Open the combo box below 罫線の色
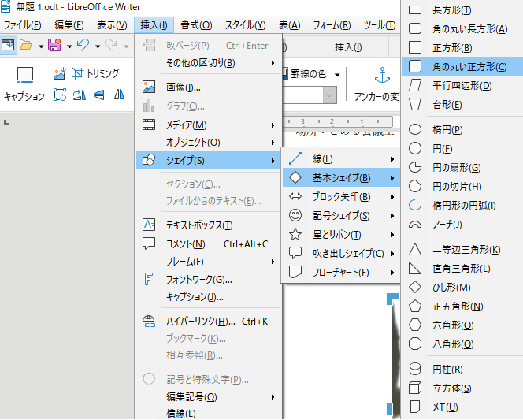Screen dimensions: 523x420 point(329,95)
